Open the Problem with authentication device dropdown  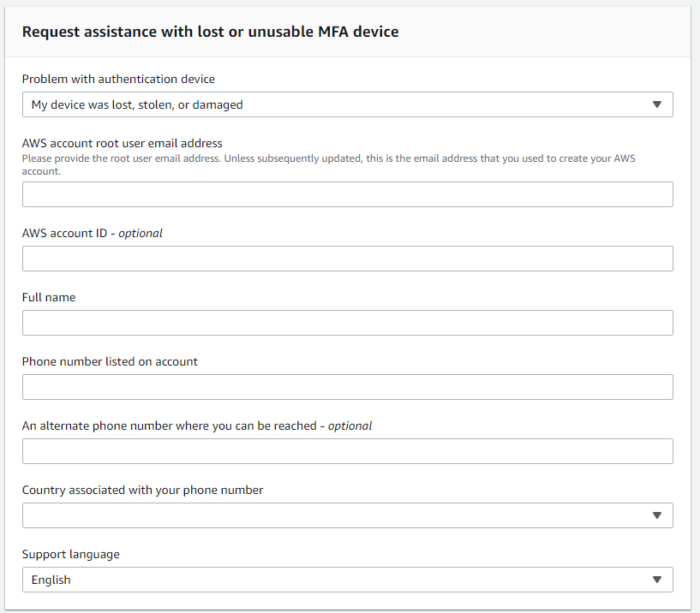coord(347,104)
